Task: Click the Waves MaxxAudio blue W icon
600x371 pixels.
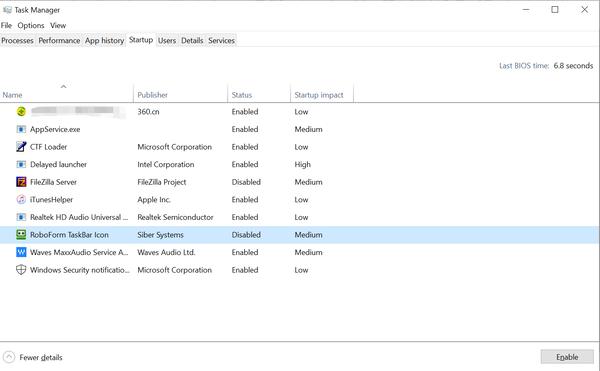Action: click(21, 252)
